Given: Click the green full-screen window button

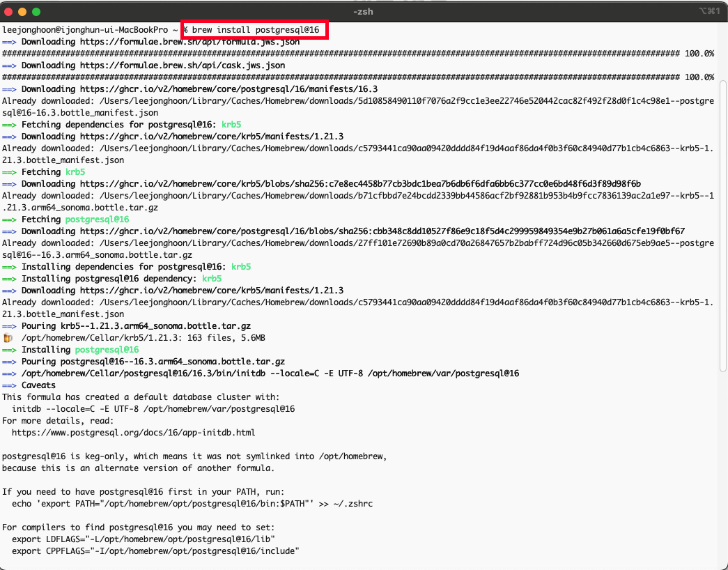Looking at the screenshot, I should [36, 12].
